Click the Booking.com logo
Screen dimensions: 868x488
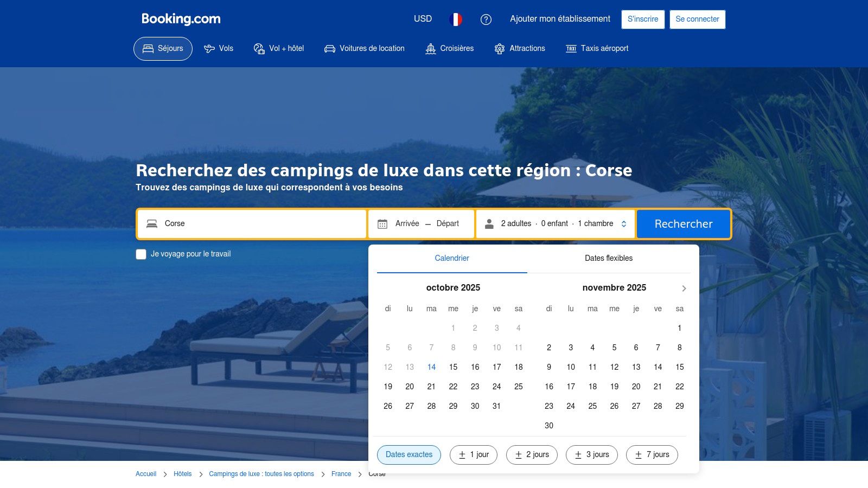[181, 19]
